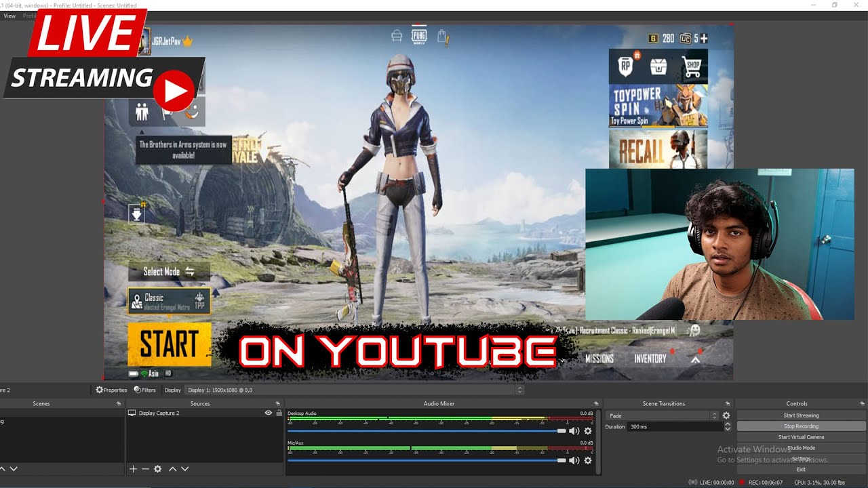Click the LIVE: 00:00:00 status indicator

[711, 483]
